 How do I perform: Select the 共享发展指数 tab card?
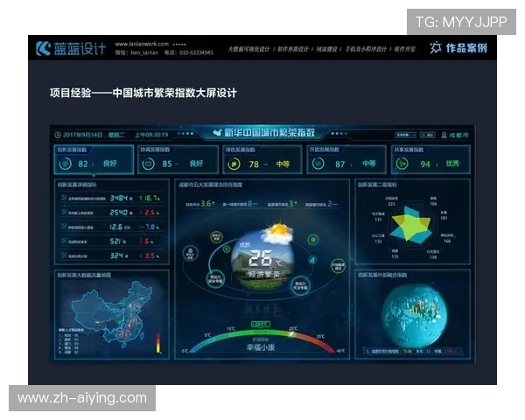point(430,159)
